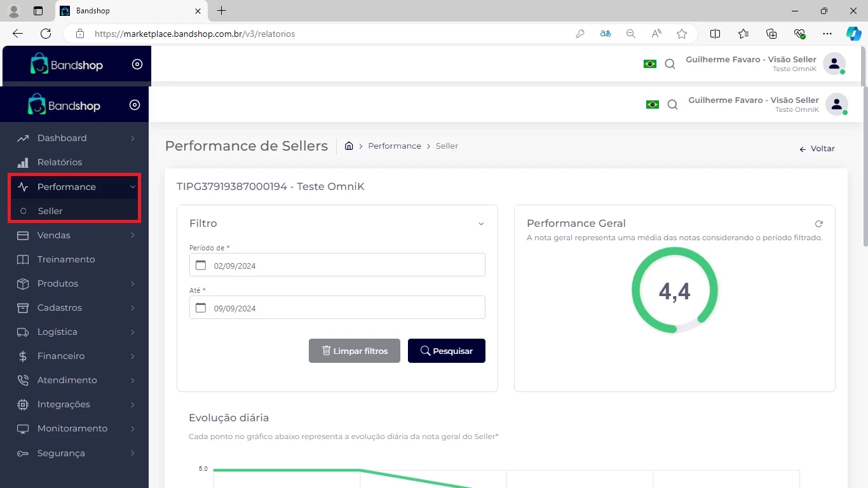Viewport: 868px width, 488px height.
Task: Click the search magnifier in header
Action: 672,105
